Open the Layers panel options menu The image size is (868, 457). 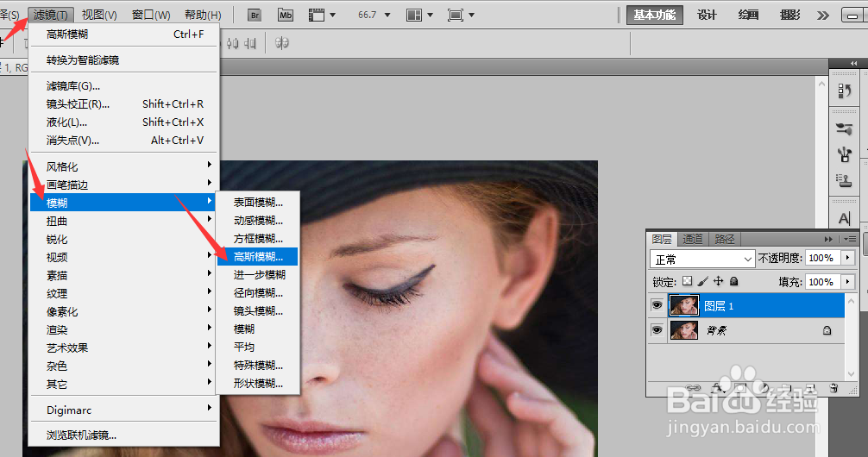point(850,239)
